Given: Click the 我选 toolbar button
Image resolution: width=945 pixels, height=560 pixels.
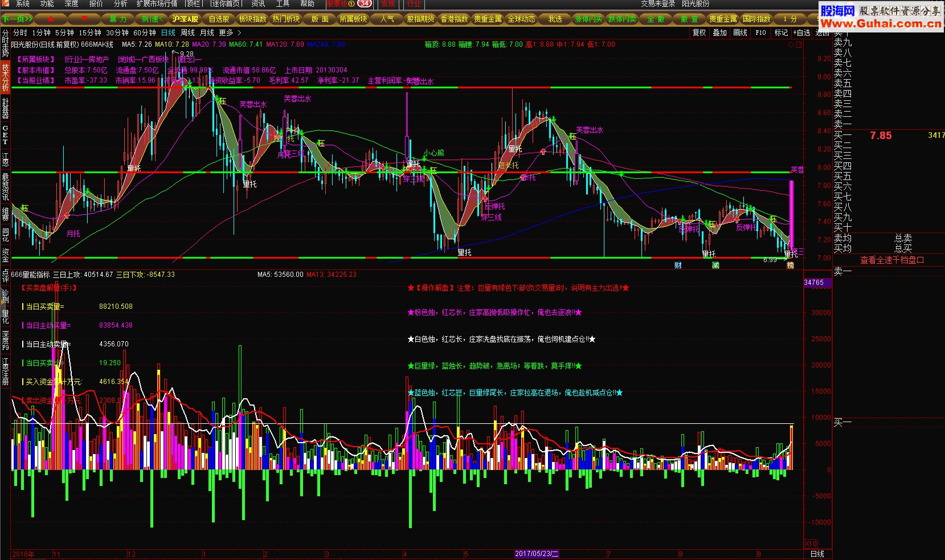Looking at the screenshot, I should [x=555, y=19].
